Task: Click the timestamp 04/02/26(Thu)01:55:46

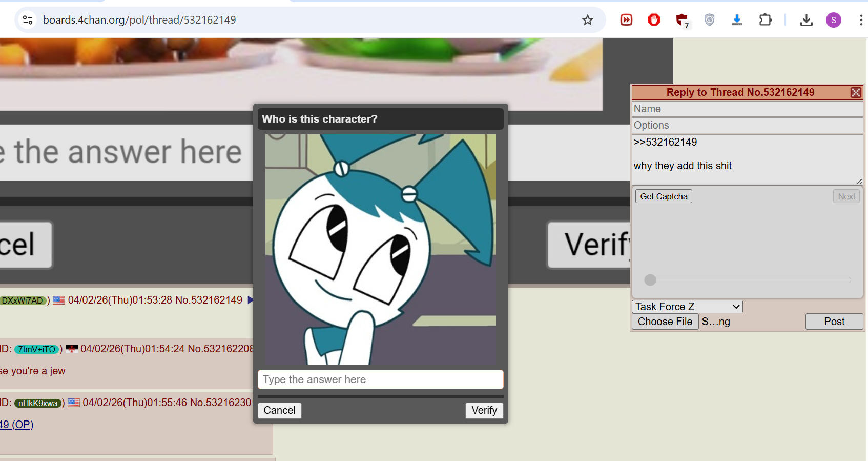Action: click(135, 403)
